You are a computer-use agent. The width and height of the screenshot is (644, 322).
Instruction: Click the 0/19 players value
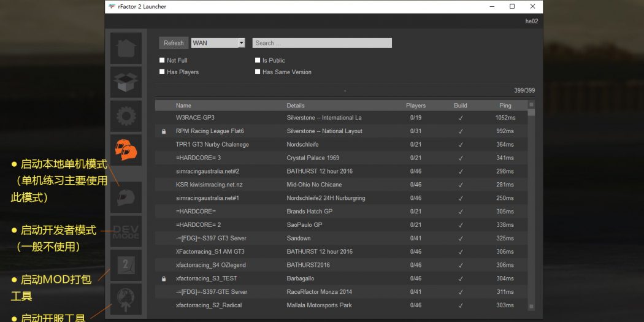tap(416, 118)
